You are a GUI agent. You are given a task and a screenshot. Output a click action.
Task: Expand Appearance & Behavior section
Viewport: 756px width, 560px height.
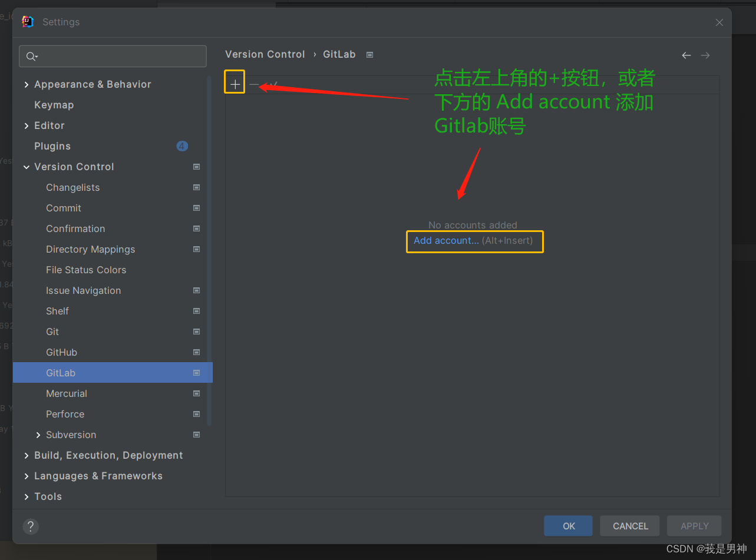click(27, 85)
